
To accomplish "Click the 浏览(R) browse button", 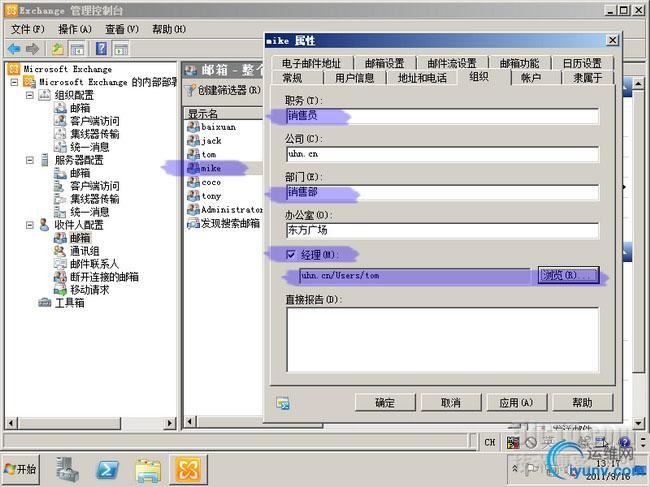I will (568, 275).
